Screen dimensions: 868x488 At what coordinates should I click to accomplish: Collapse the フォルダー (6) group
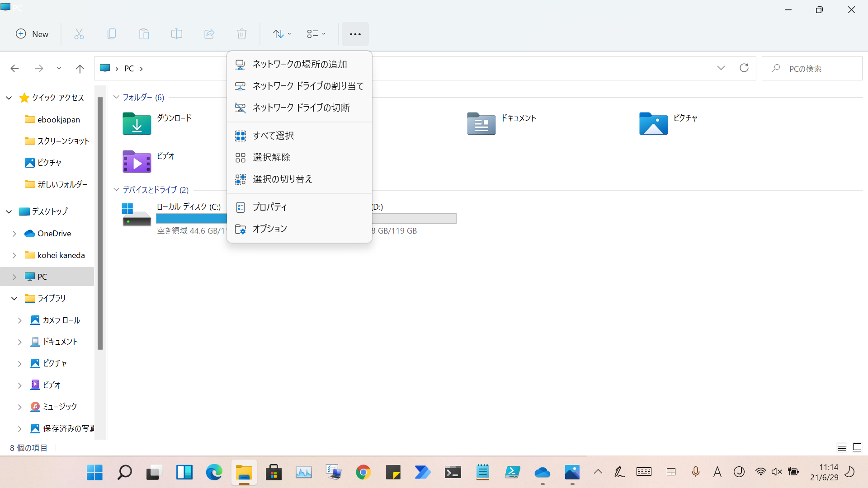point(117,97)
